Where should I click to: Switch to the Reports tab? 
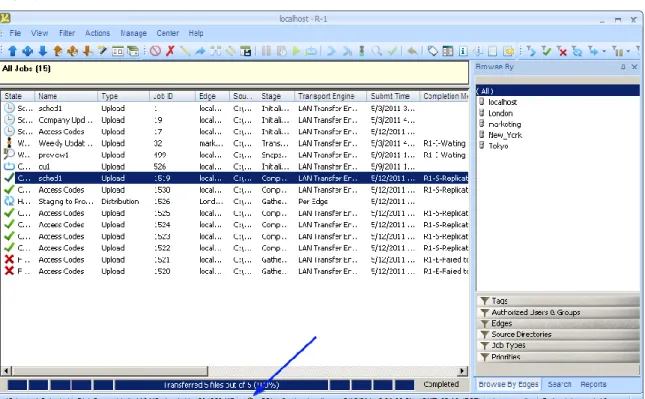coord(593,384)
